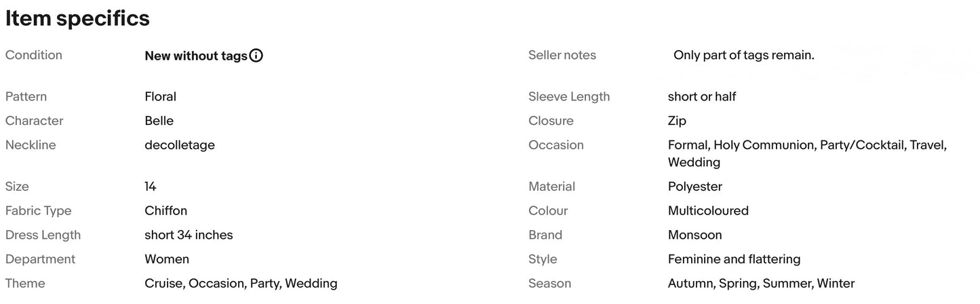
Task: Click the info icon beside New without tags
Action: coord(256,56)
